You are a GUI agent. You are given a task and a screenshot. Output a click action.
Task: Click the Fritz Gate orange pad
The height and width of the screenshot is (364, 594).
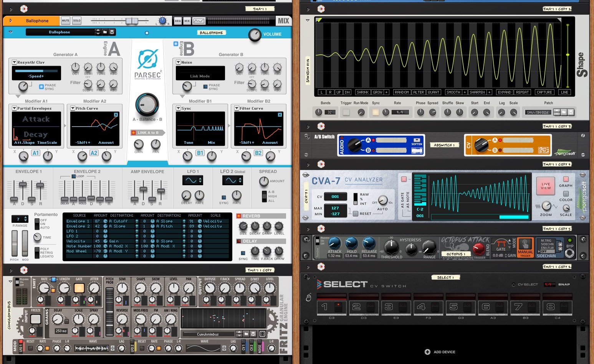[79, 288]
